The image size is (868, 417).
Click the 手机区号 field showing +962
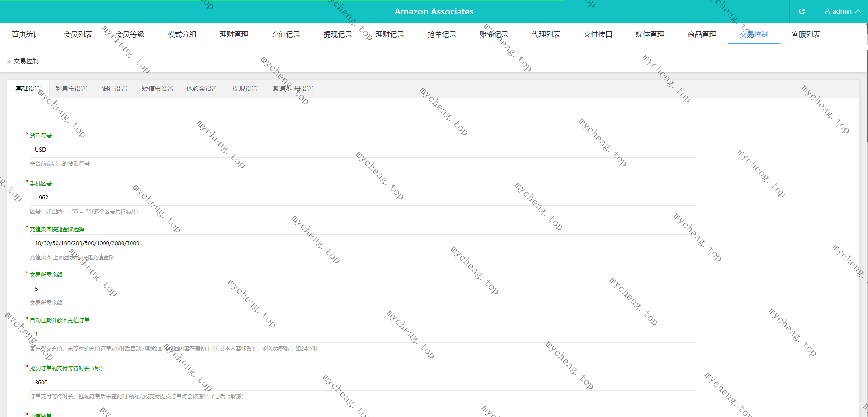(x=363, y=197)
